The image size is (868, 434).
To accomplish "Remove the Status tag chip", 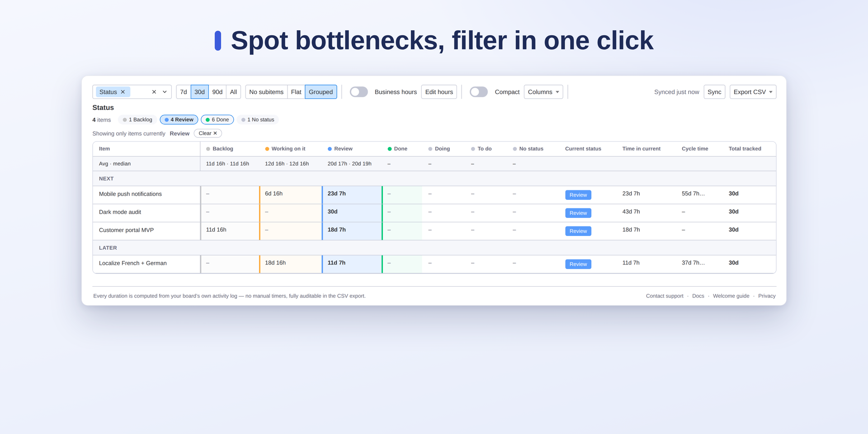I will [123, 92].
